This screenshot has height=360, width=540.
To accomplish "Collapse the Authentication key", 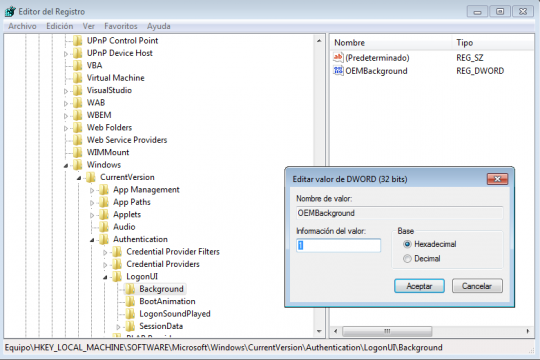I will [92, 240].
